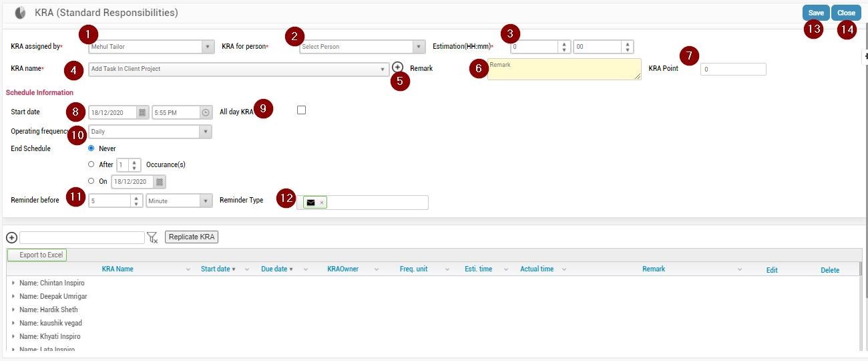The image size is (868, 361).
Task: Select the After occurrences radio option
Action: pos(91,164)
